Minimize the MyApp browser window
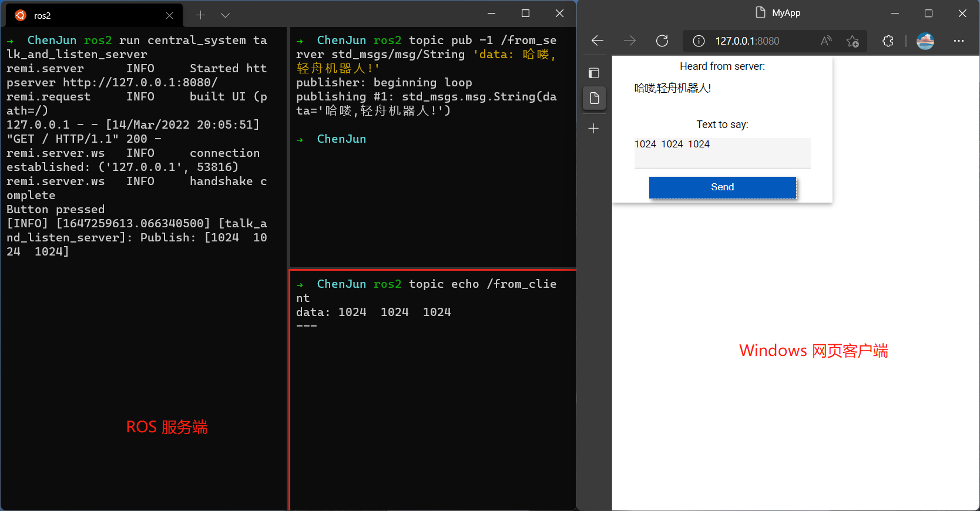Image resolution: width=980 pixels, height=511 pixels. point(895,13)
